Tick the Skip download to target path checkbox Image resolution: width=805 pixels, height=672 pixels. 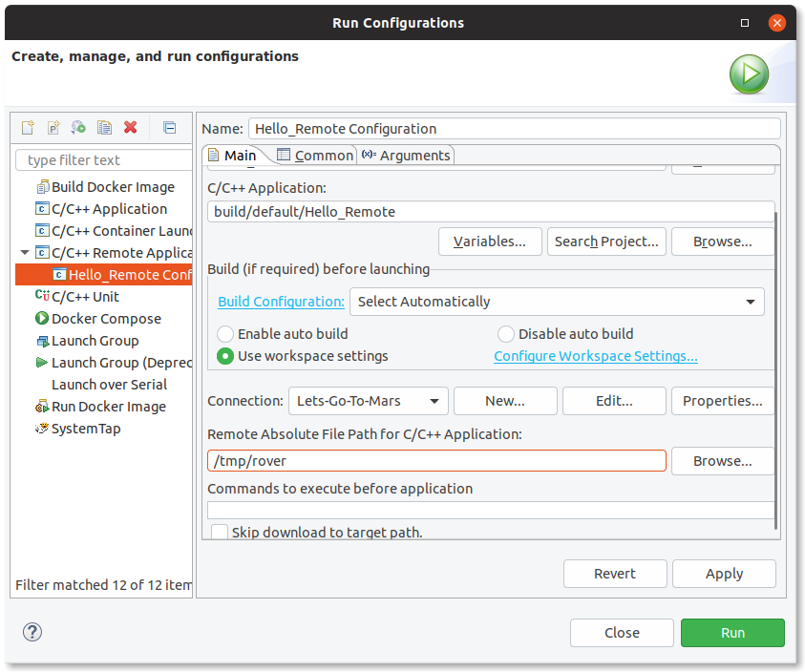221,533
